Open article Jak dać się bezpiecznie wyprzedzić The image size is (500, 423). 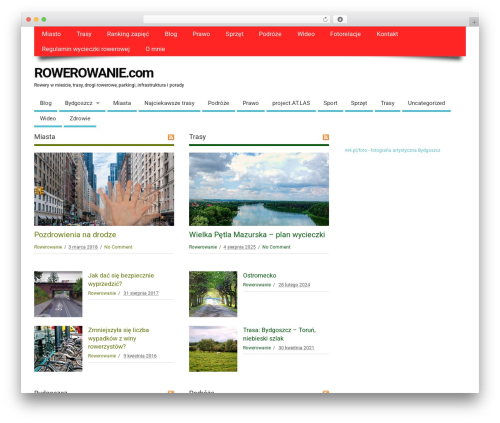click(121, 280)
